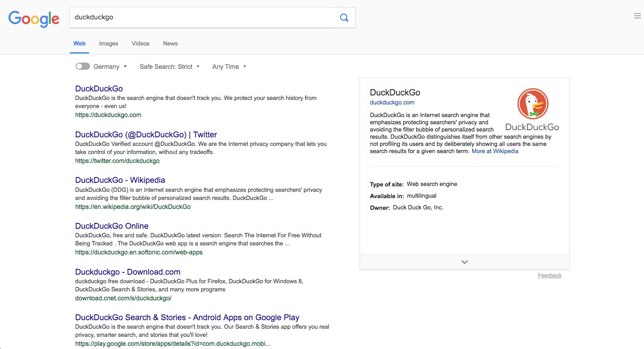Toggle the Germany region switch

tap(83, 66)
